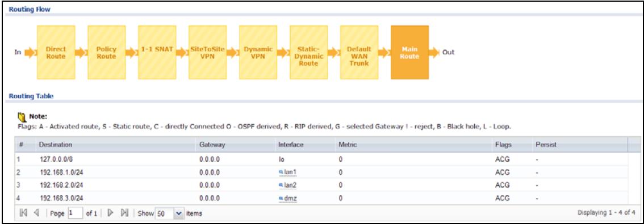Viewport: 644px width, 224px height.
Task: Select the Policy Route flow box
Action: (x=106, y=53)
